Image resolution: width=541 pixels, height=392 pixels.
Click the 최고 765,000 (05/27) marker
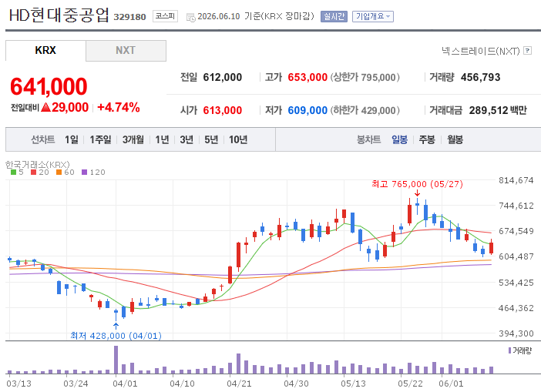417,184
